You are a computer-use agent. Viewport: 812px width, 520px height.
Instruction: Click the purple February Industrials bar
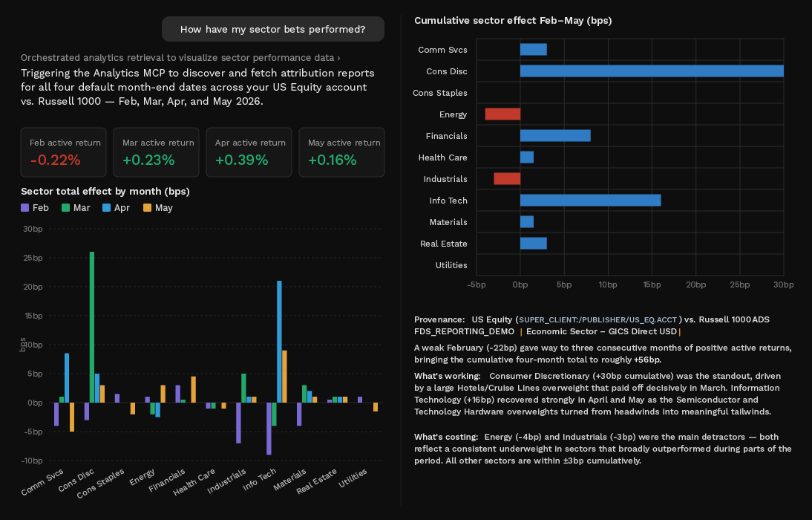tap(238, 423)
